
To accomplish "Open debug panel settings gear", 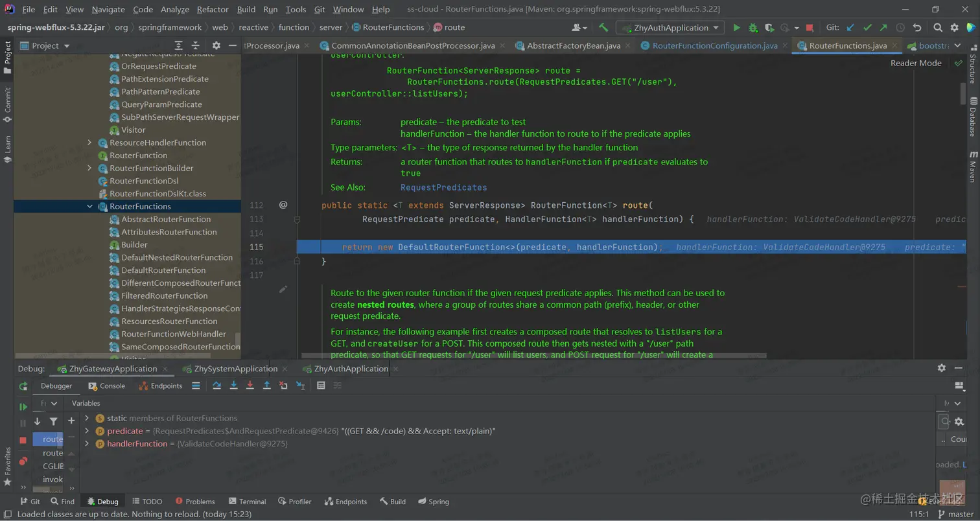I will click(x=942, y=368).
